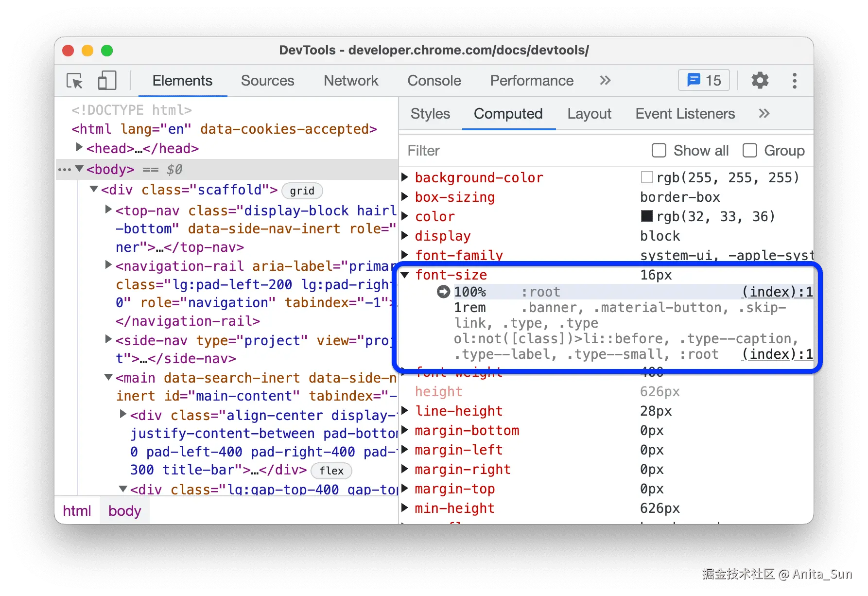Viewport: 868px width, 596px height.
Task: Open the Performance tab
Action: (532, 81)
